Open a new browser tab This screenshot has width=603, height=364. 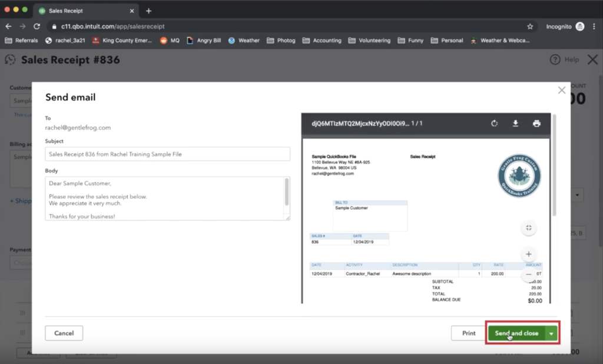(148, 11)
